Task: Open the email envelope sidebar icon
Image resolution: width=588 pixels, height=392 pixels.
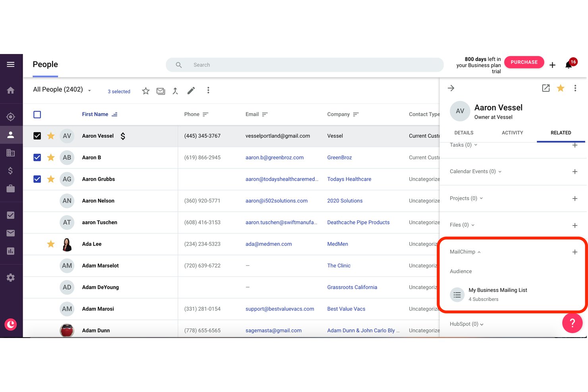Action: (x=11, y=233)
